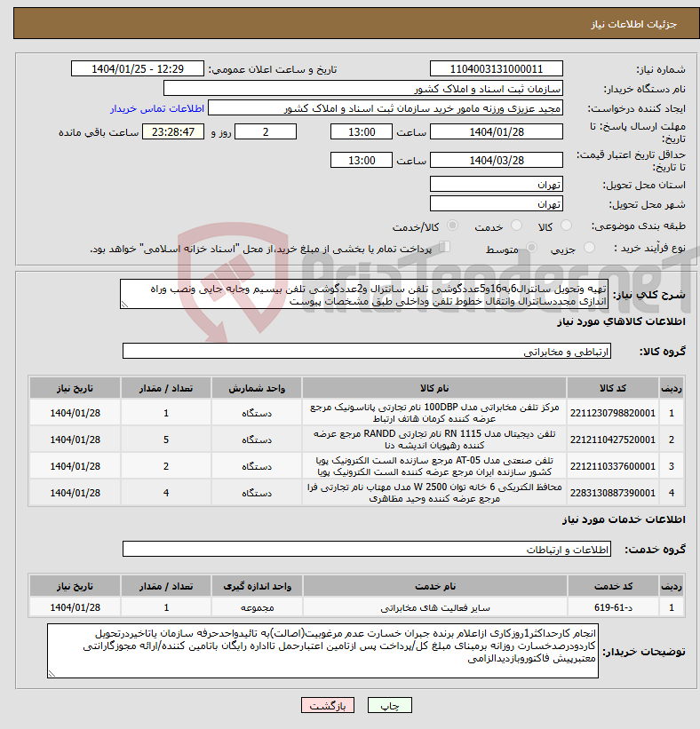Click quantity 5 in the goods table

(x=166, y=440)
